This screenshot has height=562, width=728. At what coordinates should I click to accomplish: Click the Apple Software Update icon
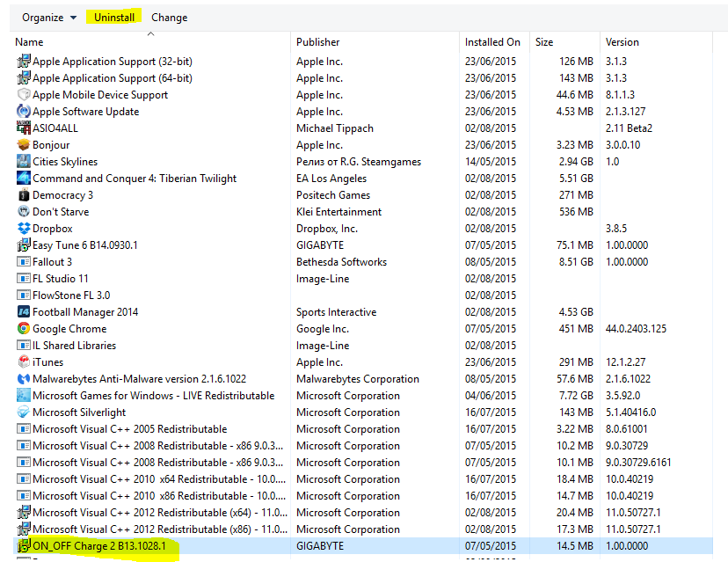pos(24,112)
